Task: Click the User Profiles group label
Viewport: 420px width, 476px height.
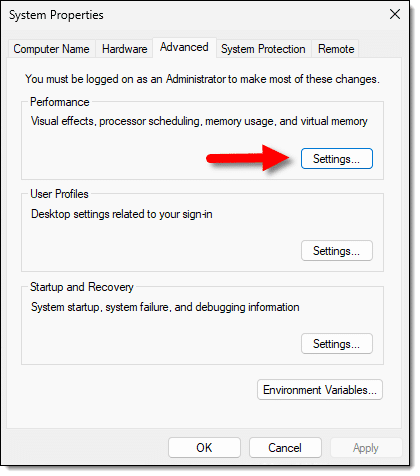Action: pyautogui.click(x=59, y=194)
